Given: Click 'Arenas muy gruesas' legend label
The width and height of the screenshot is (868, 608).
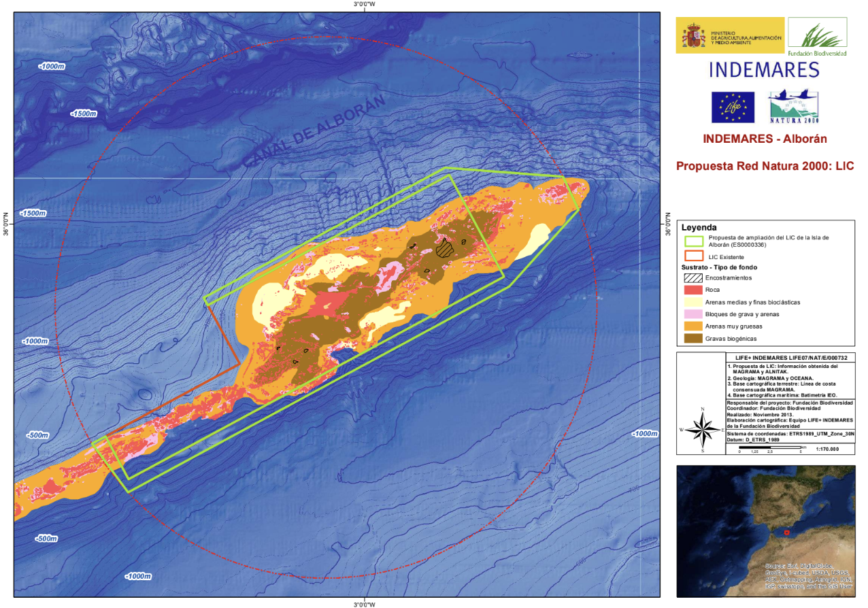Looking at the screenshot, I should (x=735, y=326).
